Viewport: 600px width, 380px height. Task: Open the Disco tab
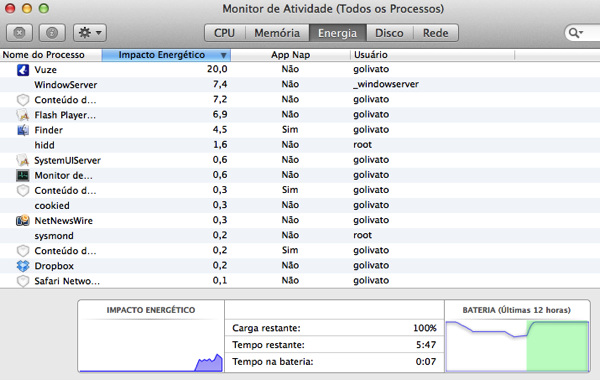pos(390,33)
